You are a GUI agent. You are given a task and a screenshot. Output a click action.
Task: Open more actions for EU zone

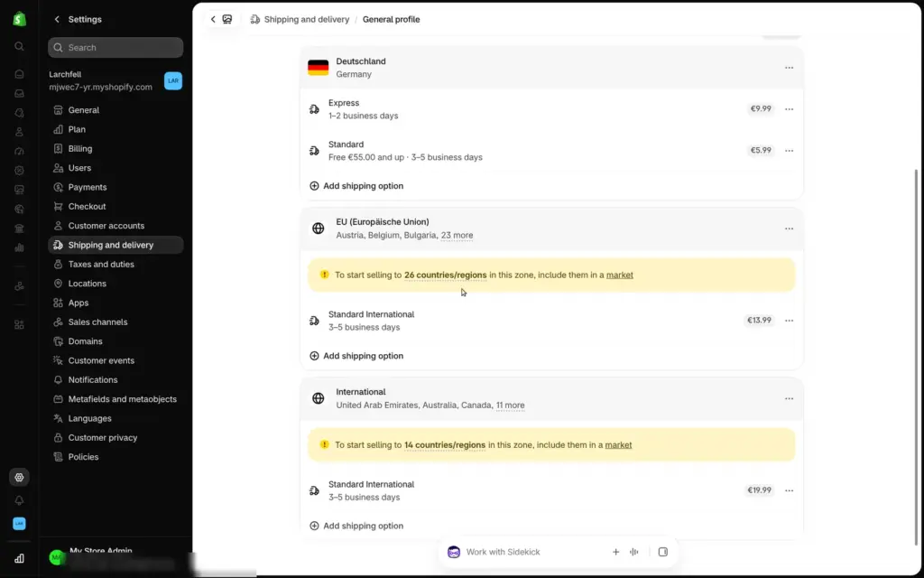pos(789,228)
